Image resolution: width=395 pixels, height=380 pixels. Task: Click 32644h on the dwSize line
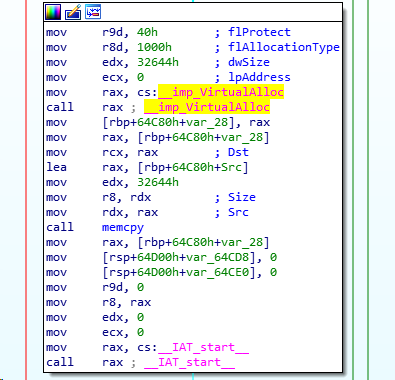(158, 62)
